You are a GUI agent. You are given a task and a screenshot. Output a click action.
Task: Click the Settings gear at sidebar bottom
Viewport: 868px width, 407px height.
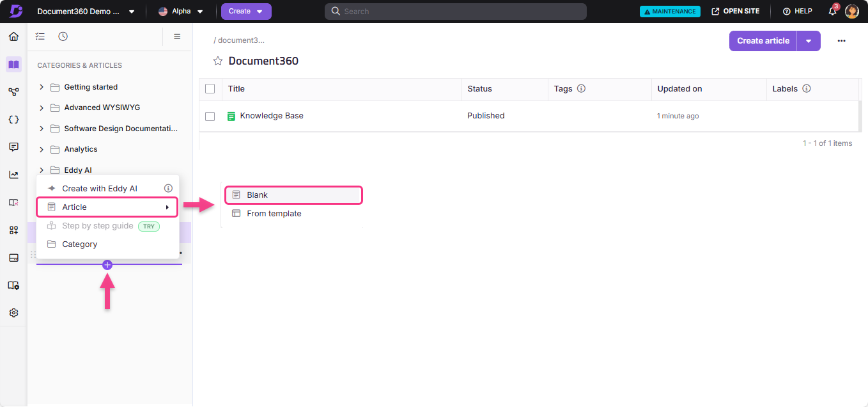coord(13,312)
